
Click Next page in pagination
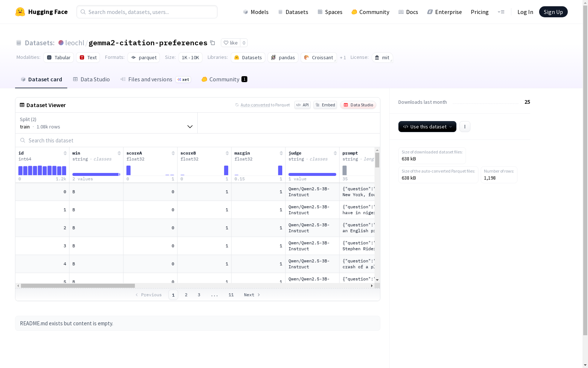[x=252, y=295]
